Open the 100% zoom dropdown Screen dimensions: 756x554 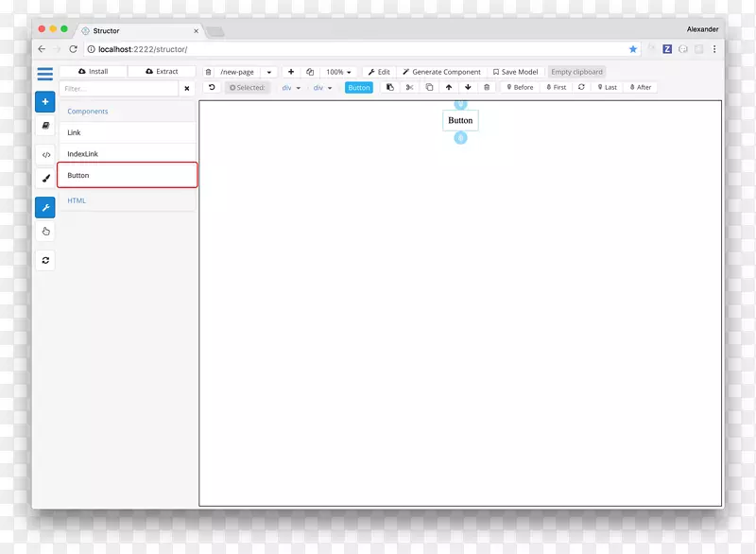[x=337, y=72]
